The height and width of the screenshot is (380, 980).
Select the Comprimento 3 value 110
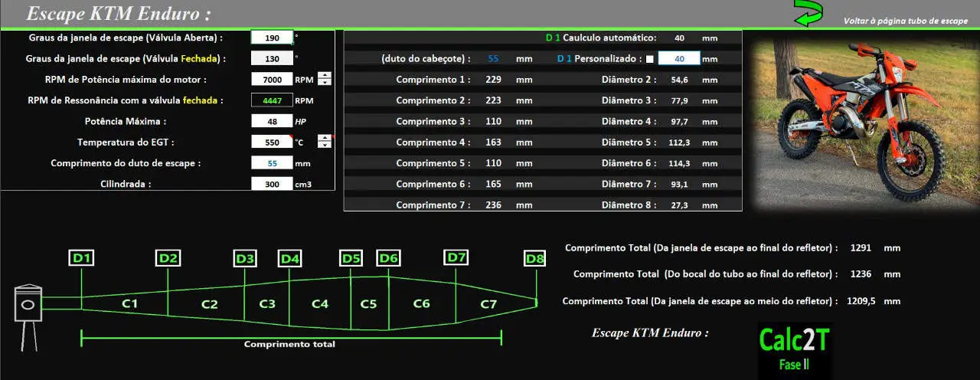tap(493, 121)
